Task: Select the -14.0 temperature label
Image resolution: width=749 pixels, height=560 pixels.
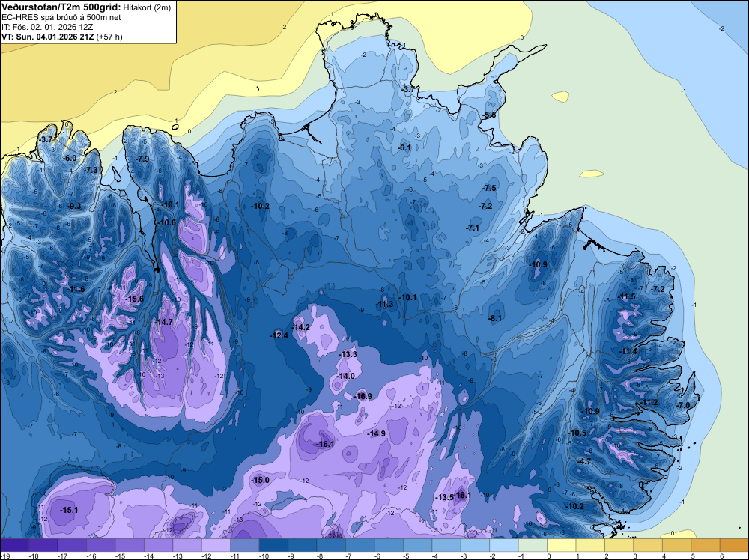Action: click(x=346, y=376)
